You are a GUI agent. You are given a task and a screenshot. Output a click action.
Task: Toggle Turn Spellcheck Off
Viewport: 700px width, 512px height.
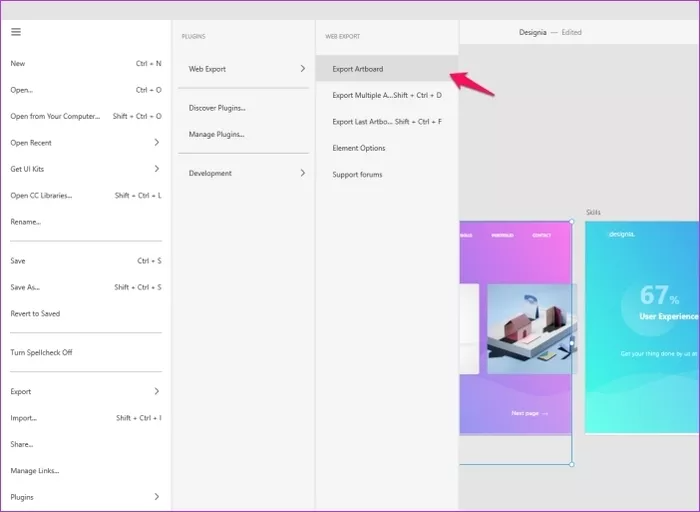(42, 352)
